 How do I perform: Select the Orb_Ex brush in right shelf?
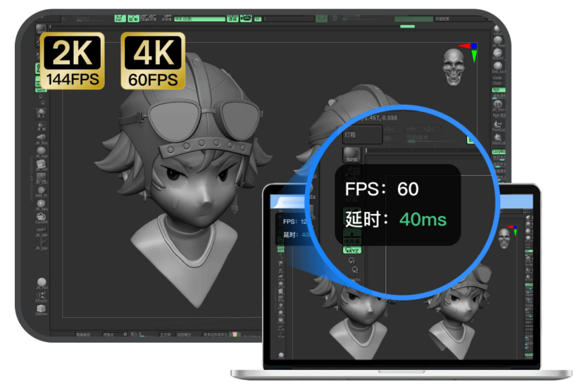[x=498, y=68]
